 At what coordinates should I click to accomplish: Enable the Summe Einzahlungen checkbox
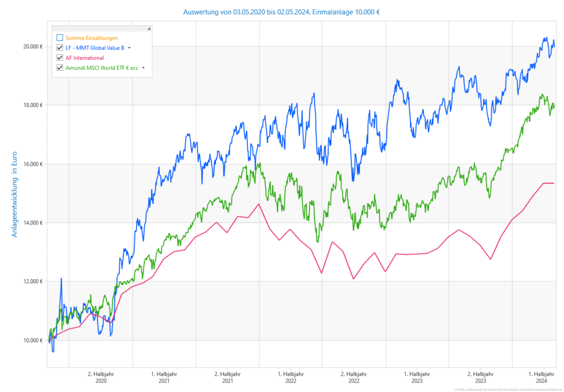point(60,38)
